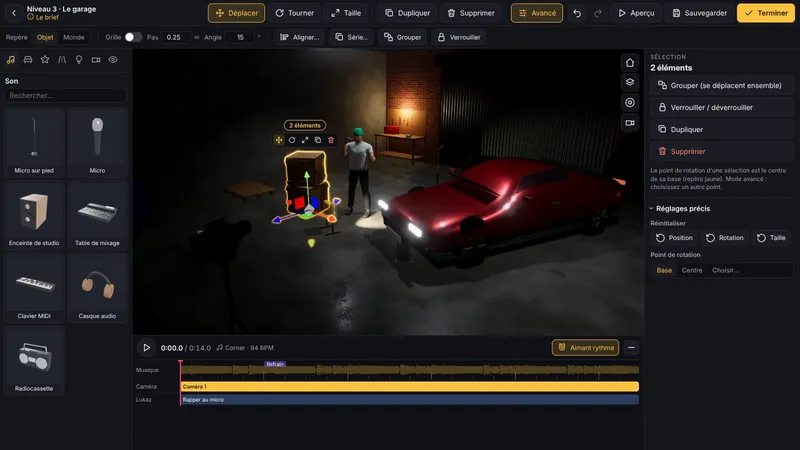
Task: Click red Supprimer in Sélection panel
Action: 721,152
